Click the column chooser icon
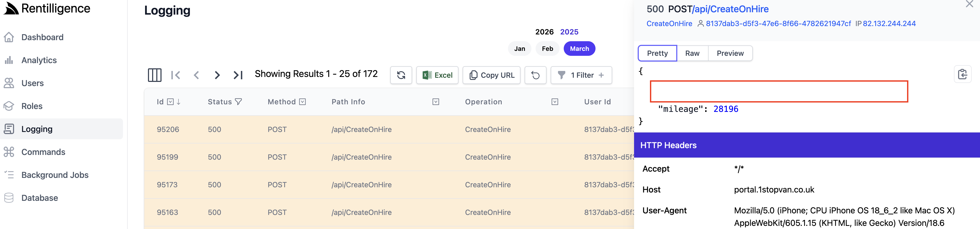The image size is (980, 229). pos(154,75)
